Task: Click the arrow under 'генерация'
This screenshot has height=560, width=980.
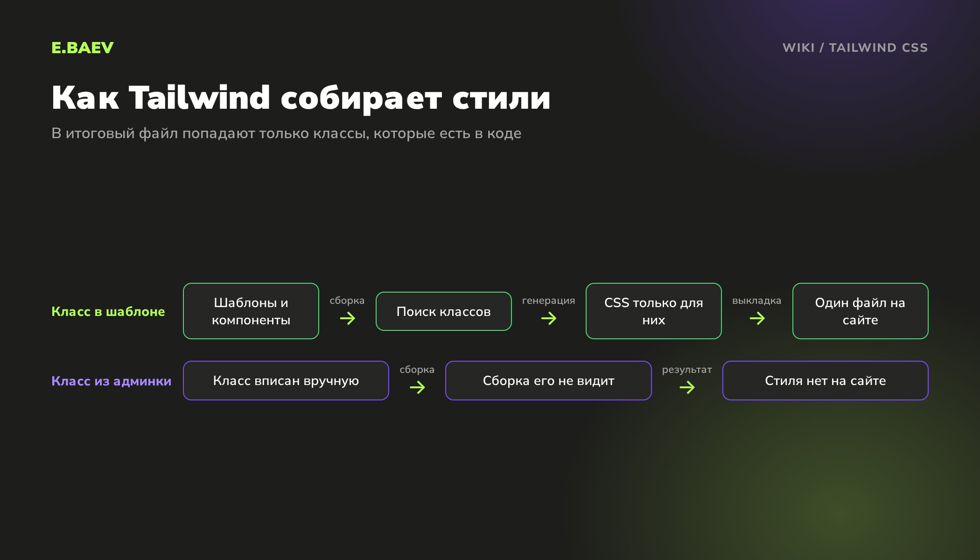Action: point(549,318)
